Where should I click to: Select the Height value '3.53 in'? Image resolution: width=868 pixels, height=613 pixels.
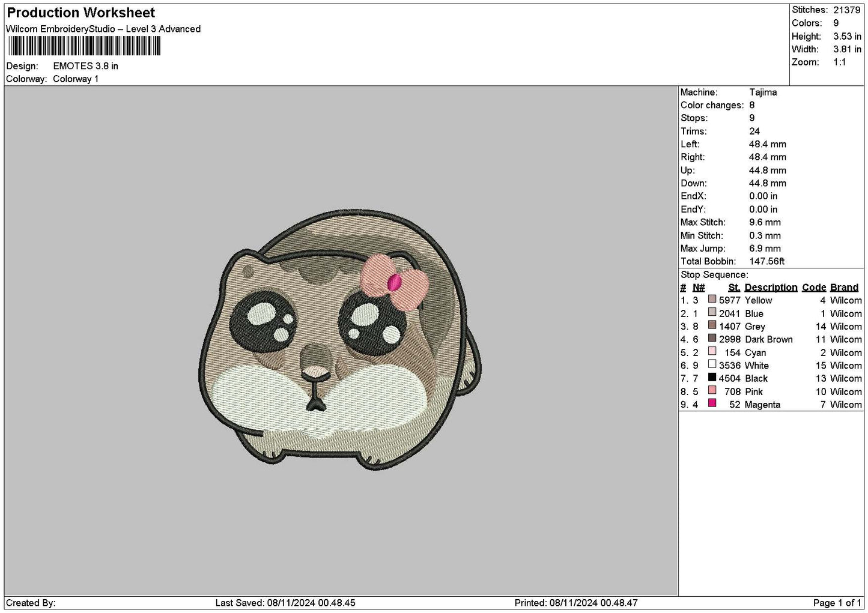coord(847,36)
